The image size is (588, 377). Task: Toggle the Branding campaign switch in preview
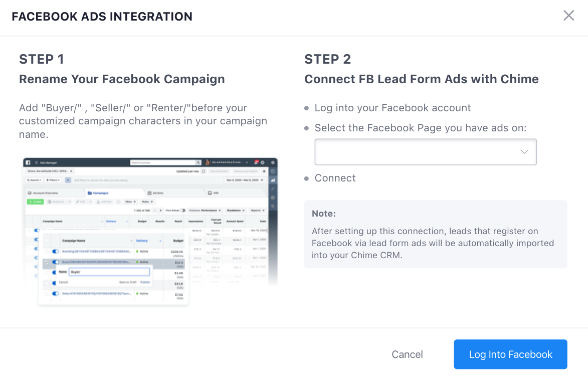point(56,251)
